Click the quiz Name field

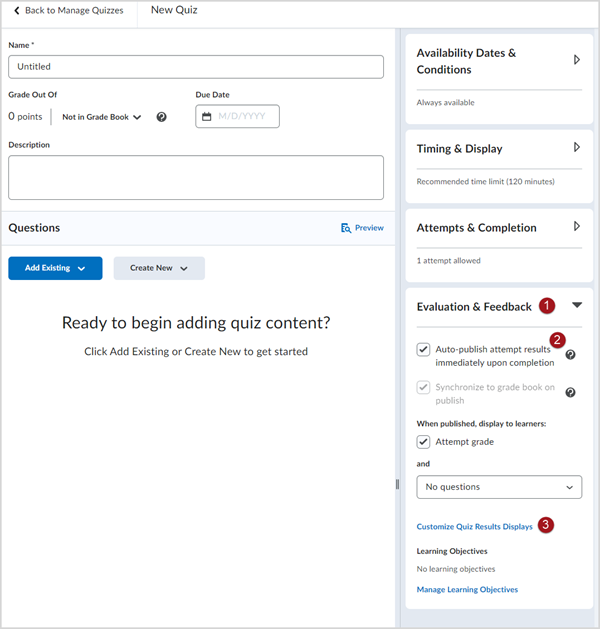click(x=196, y=67)
